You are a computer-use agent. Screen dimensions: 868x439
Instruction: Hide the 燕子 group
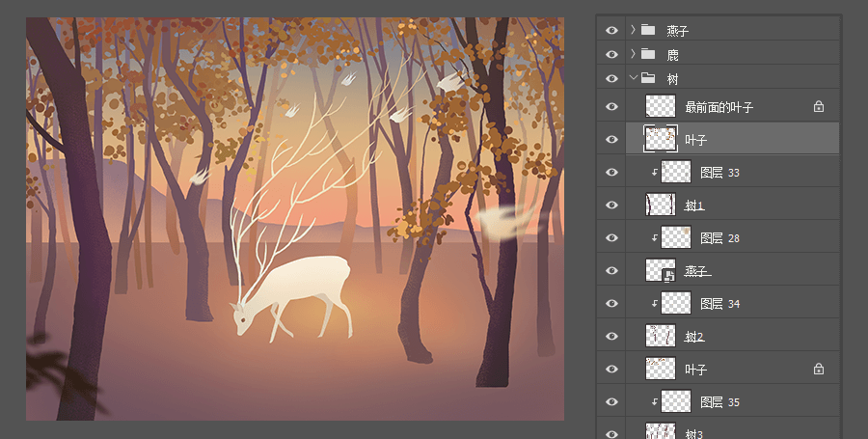(611, 31)
